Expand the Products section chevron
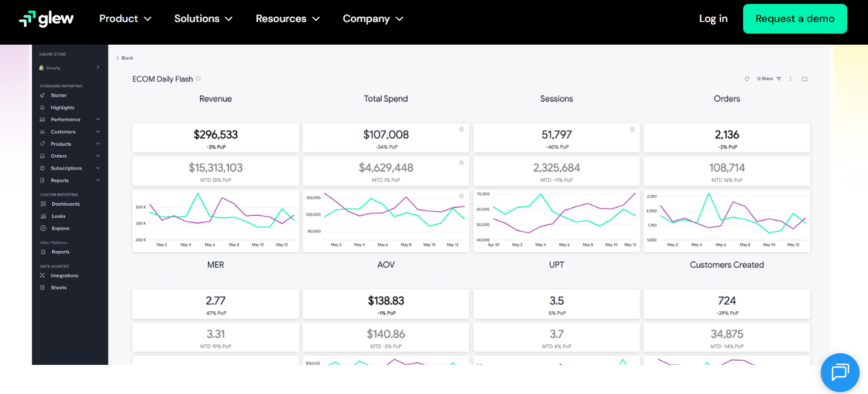 pyautogui.click(x=98, y=144)
